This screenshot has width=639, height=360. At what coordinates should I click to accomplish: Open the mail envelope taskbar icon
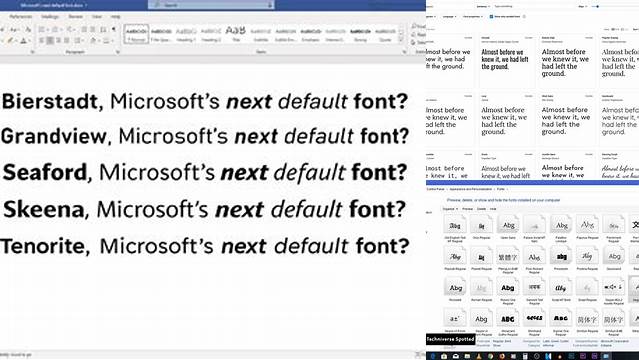pyautogui.click(x=456, y=356)
